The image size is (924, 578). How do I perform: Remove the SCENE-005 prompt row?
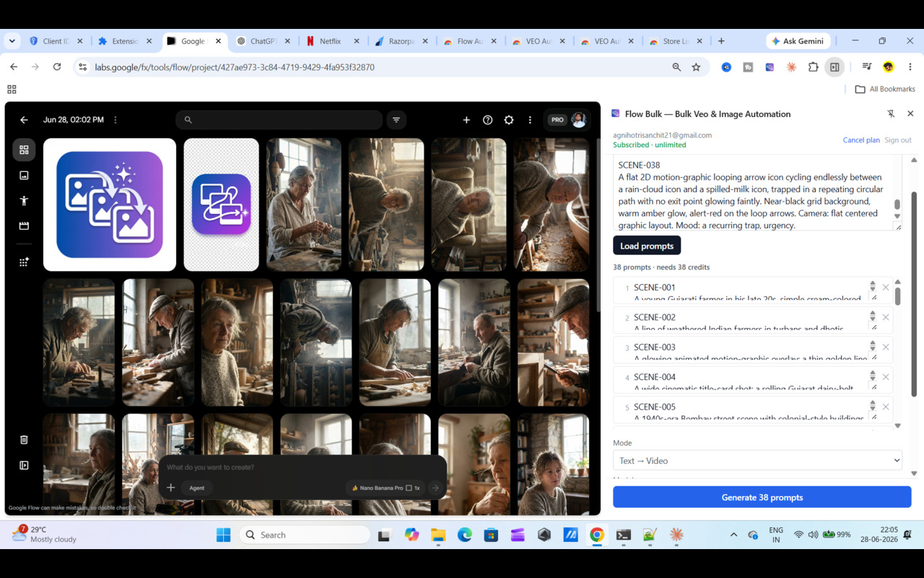(x=886, y=407)
